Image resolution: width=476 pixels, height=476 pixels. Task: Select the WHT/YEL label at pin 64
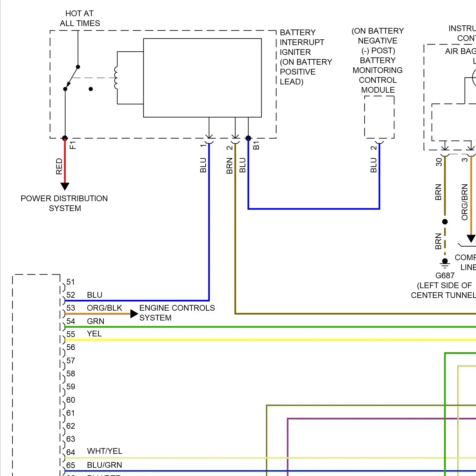pyautogui.click(x=105, y=451)
